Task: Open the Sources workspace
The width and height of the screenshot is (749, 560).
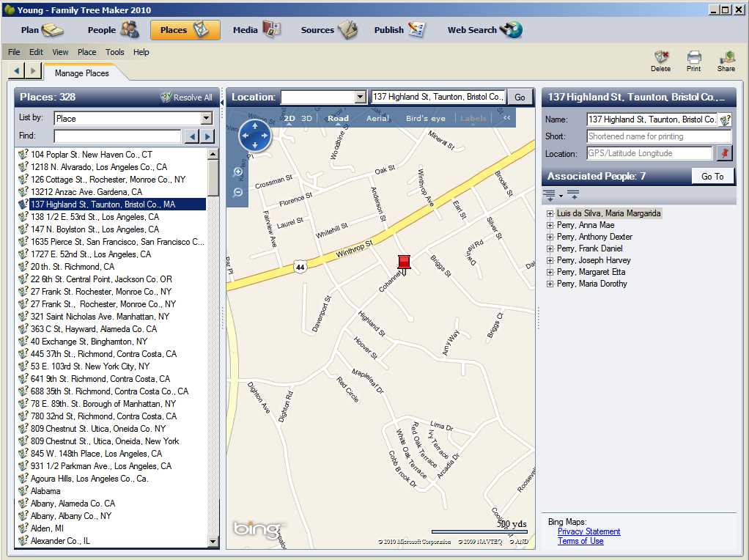Action: pos(328,29)
